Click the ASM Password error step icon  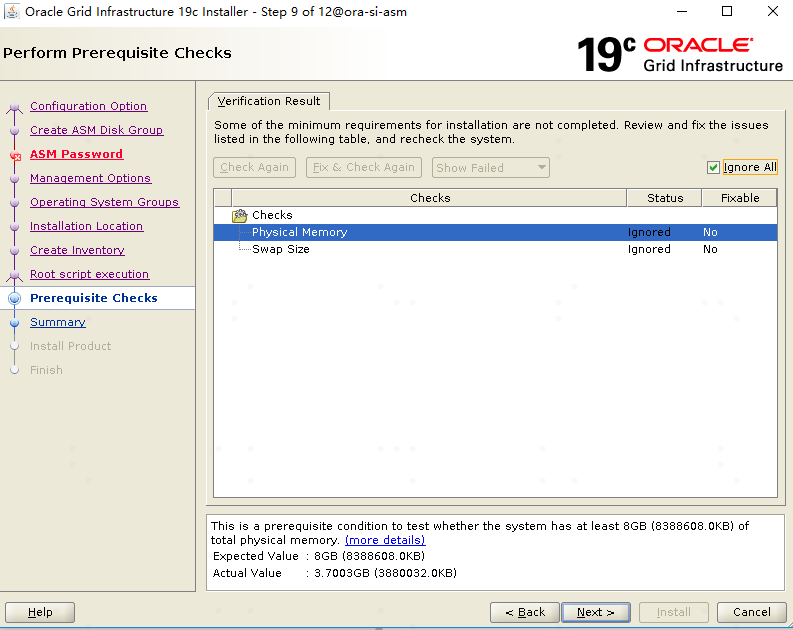[15, 156]
